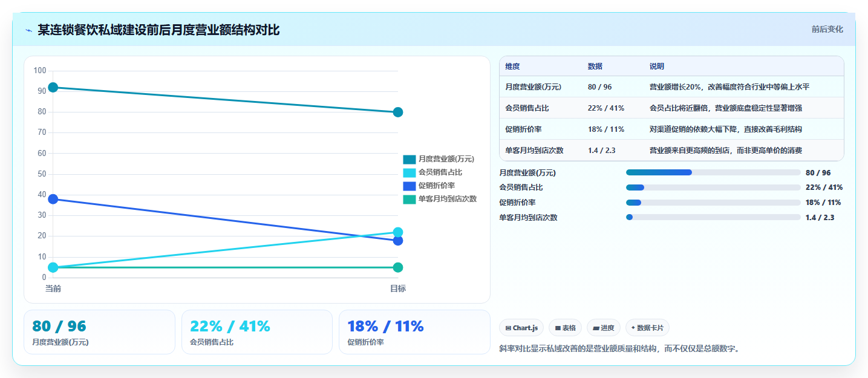Click the 当前 x-axis label
The image size is (868, 378).
coord(53,288)
